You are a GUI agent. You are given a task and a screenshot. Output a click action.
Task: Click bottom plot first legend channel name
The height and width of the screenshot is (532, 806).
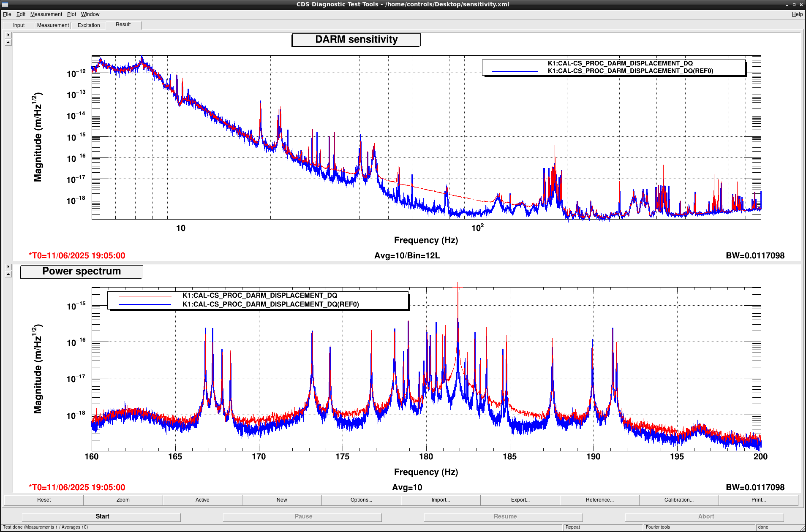260,296
